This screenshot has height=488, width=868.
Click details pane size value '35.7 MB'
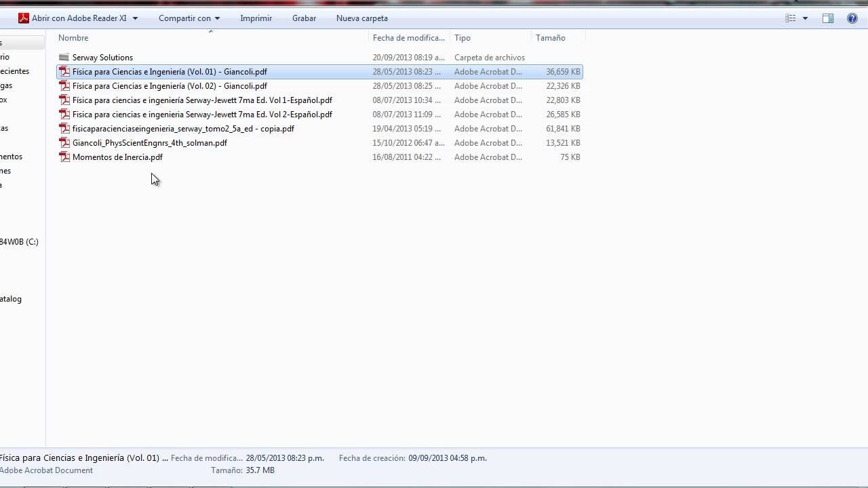point(260,470)
